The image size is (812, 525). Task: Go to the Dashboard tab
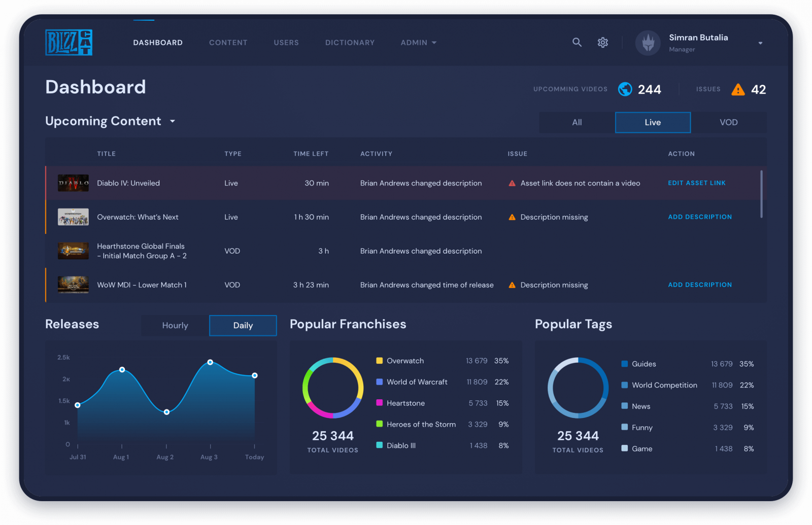pyautogui.click(x=158, y=43)
